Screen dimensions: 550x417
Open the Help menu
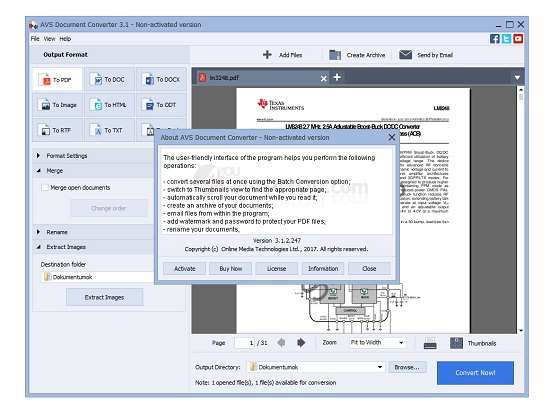point(65,39)
